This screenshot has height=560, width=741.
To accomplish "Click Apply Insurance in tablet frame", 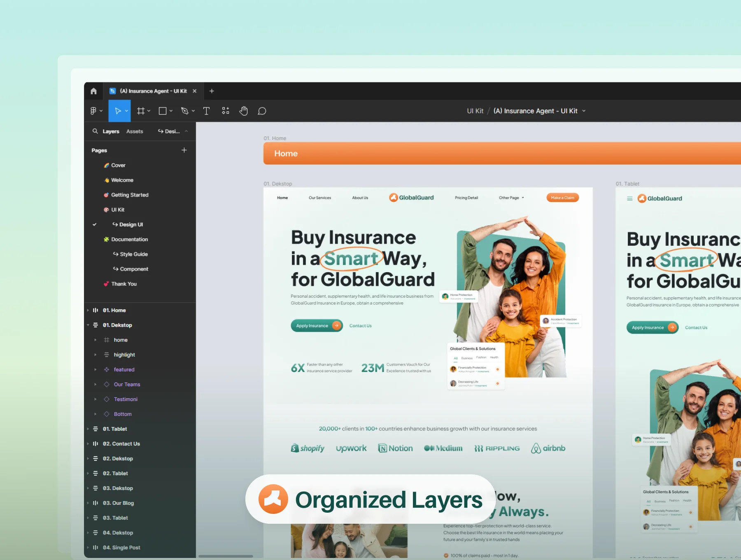I will click(x=652, y=327).
